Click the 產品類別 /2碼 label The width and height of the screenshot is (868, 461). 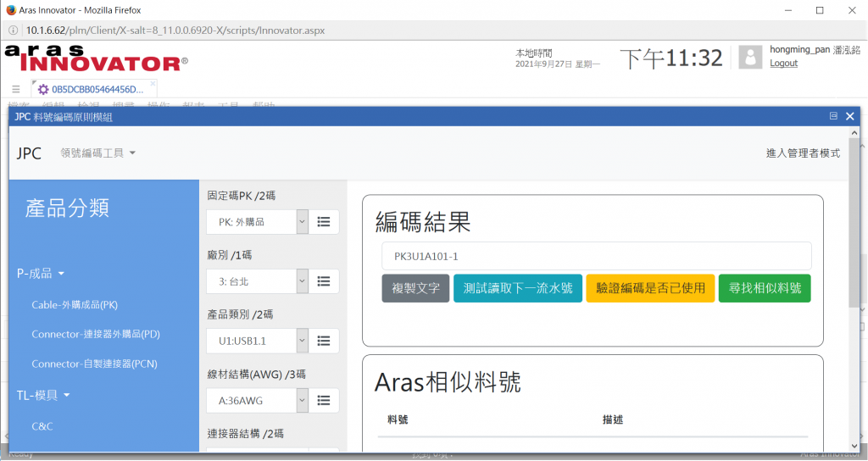(240, 314)
